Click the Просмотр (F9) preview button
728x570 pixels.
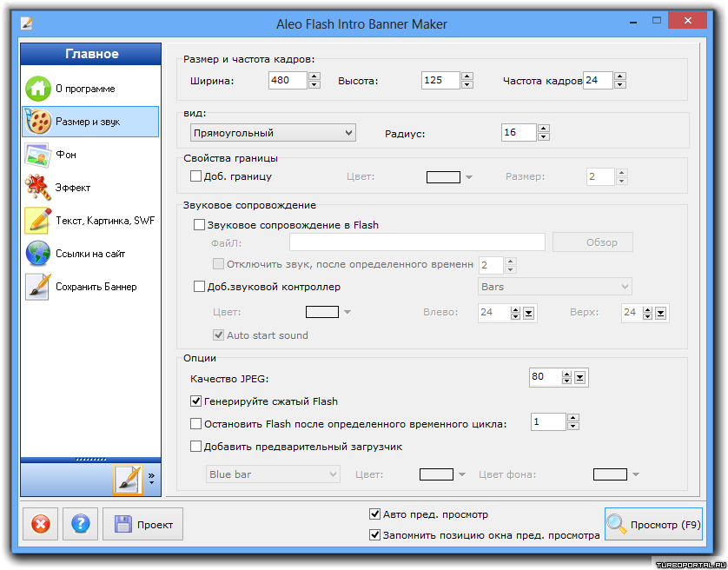pyautogui.click(x=653, y=525)
